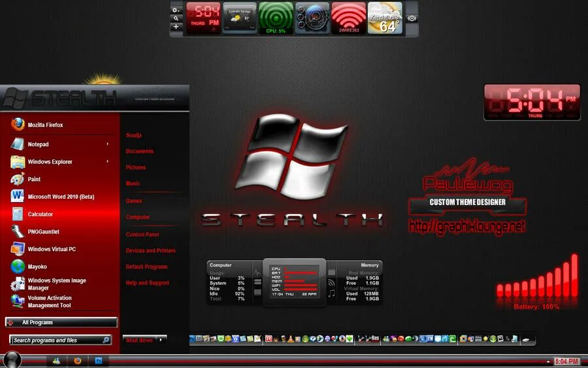Launch Paint from the Start menu
The width and height of the screenshot is (588, 368).
(x=34, y=179)
